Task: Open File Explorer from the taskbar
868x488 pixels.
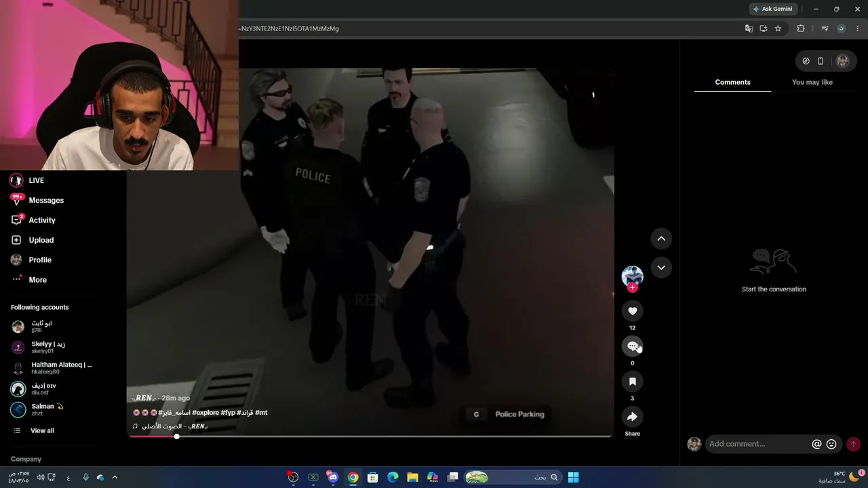Action: (412, 477)
